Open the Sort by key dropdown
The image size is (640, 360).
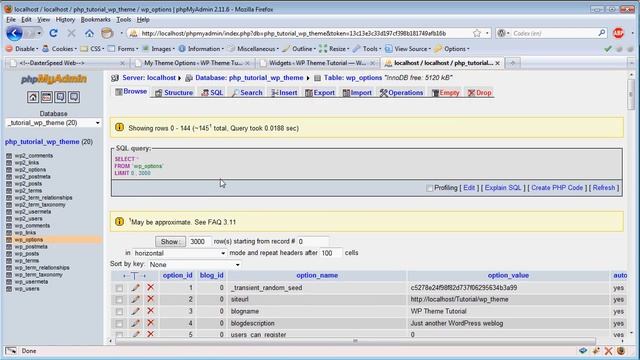pos(194,264)
